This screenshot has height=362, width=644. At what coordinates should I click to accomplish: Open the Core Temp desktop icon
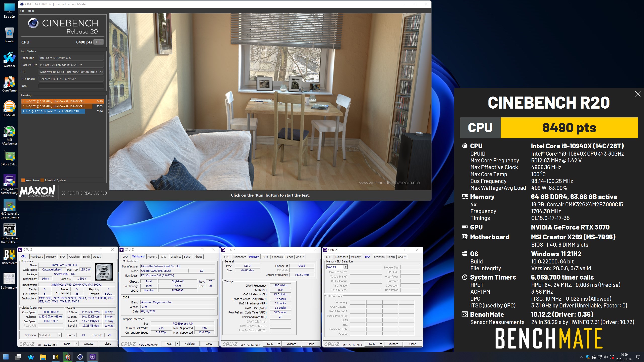(x=9, y=84)
